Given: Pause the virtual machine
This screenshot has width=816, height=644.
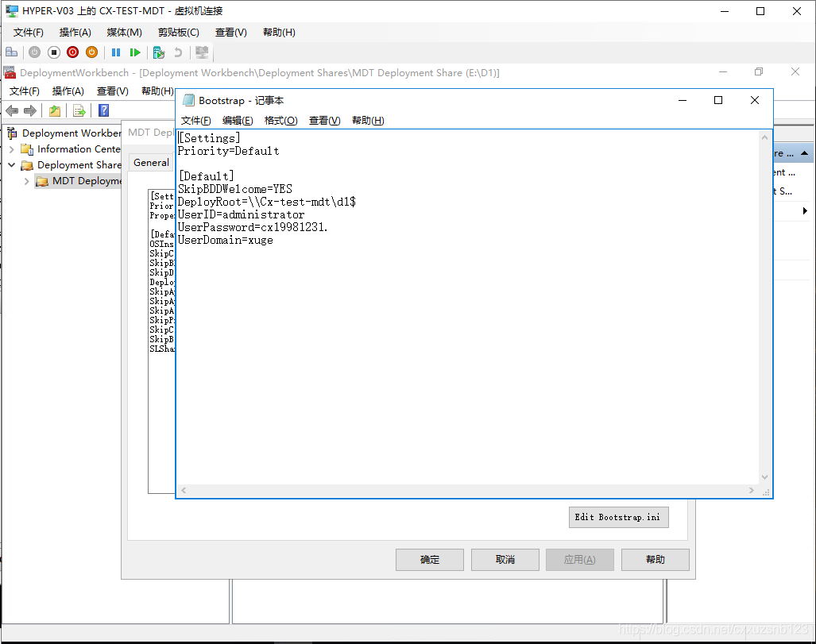Looking at the screenshot, I should pyautogui.click(x=116, y=52).
